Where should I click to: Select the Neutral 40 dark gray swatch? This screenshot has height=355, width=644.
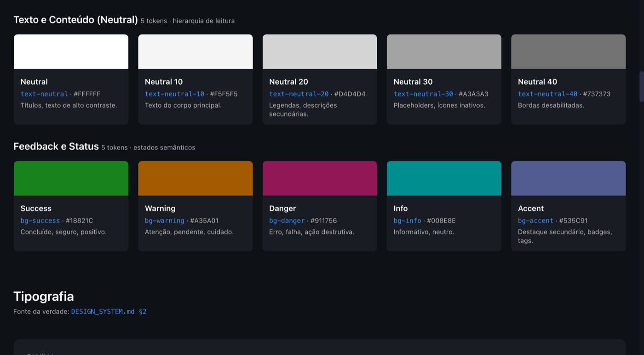point(569,52)
